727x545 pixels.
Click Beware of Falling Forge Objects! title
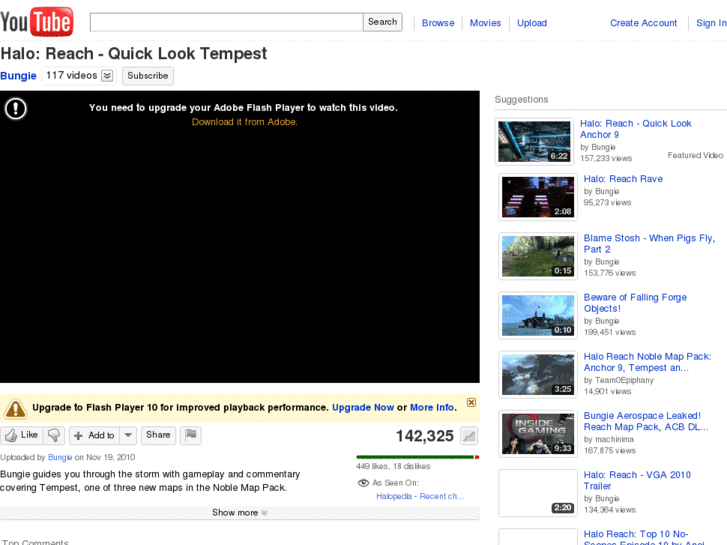(635, 303)
